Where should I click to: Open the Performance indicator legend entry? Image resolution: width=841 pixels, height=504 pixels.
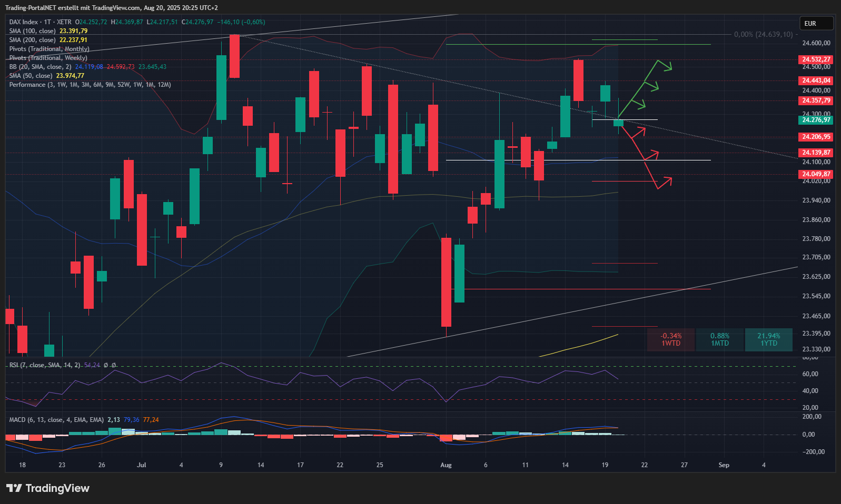click(90, 85)
